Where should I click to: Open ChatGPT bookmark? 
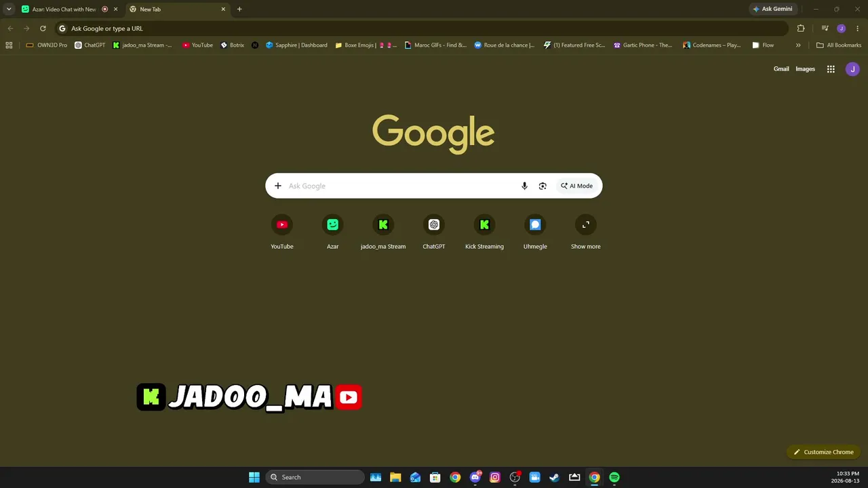pos(90,45)
